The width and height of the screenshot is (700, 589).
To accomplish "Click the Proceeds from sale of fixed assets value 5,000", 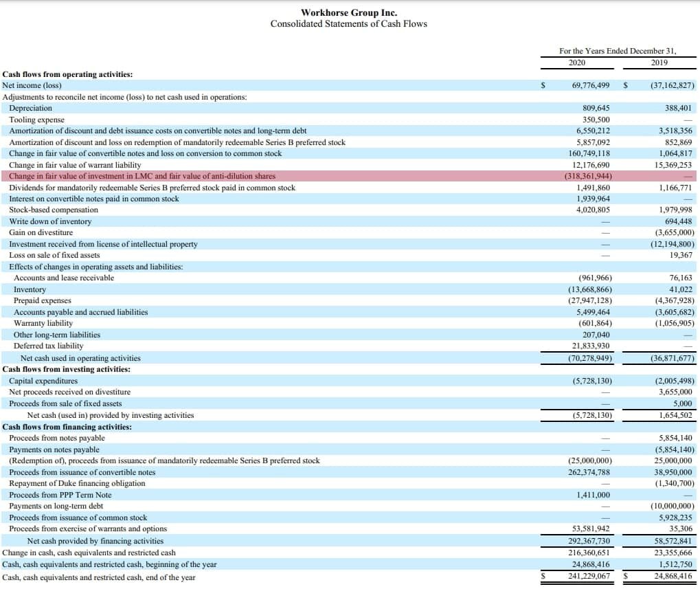I will tap(683, 403).
